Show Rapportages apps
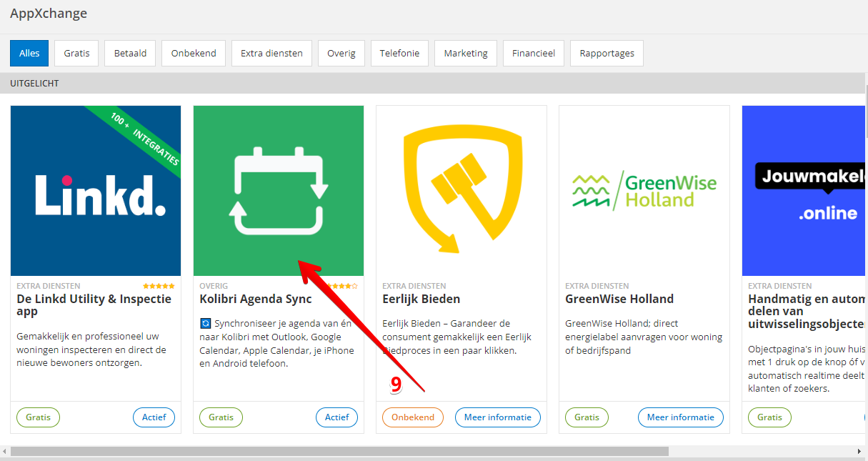The image size is (868, 461). (x=607, y=53)
